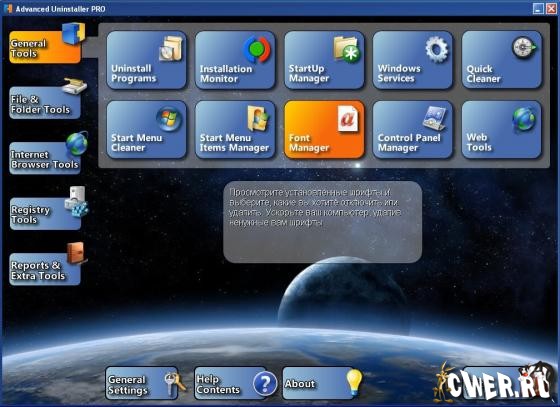The height and width of the screenshot is (407, 560).
Task: Select the highlighted Font Manager tile
Action: coord(324,129)
